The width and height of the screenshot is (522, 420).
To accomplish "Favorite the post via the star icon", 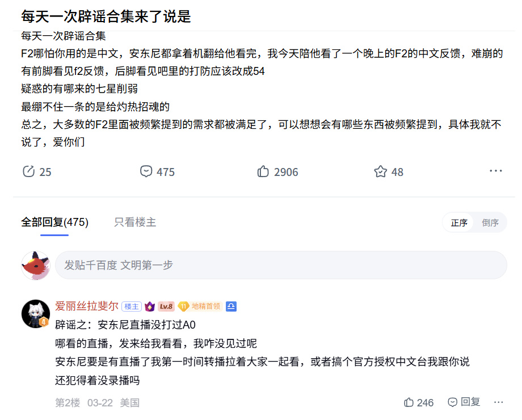I will pyautogui.click(x=380, y=171).
